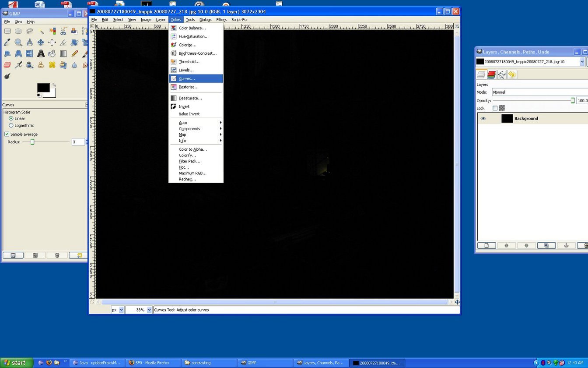Open SF0 Mozilla Firefox from taskbar

pos(153,363)
